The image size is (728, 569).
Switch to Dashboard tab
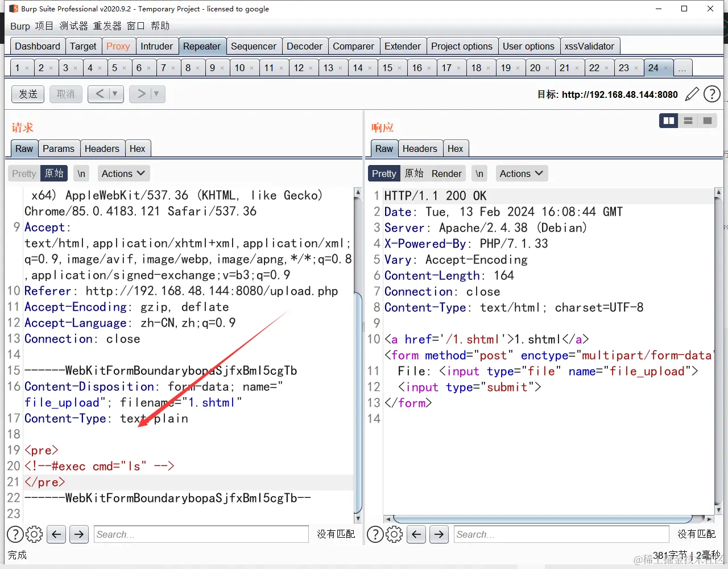38,46
